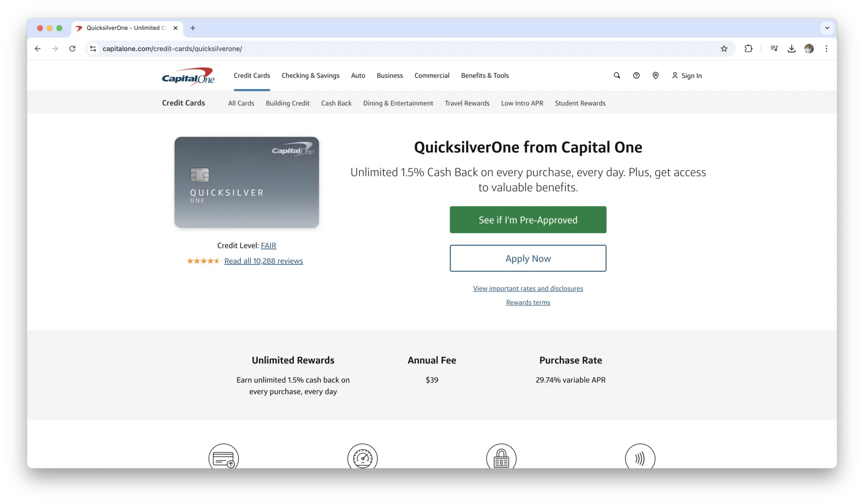Bookmark this page with the star icon

(724, 49)
